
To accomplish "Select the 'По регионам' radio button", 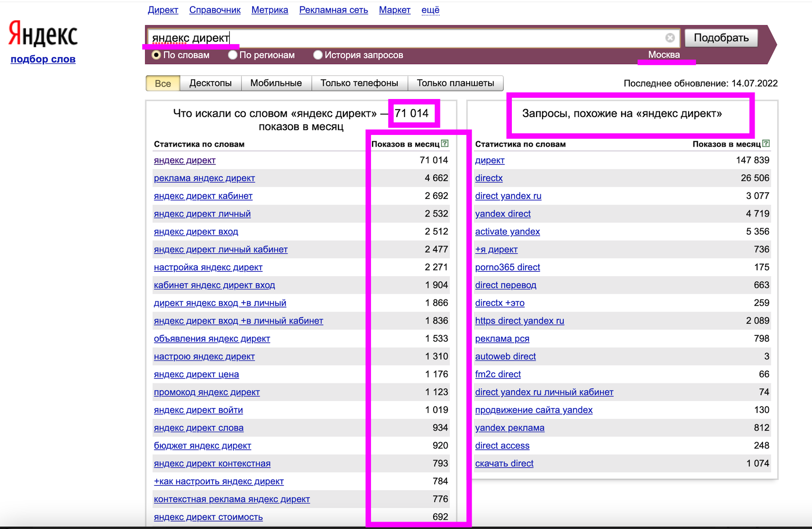I will click(233, 55).
